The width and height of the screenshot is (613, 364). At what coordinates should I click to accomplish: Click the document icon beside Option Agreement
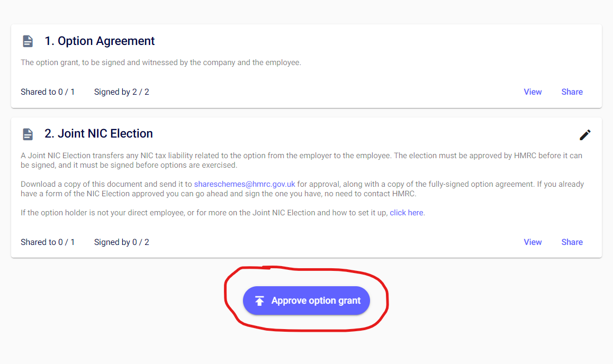28,41
